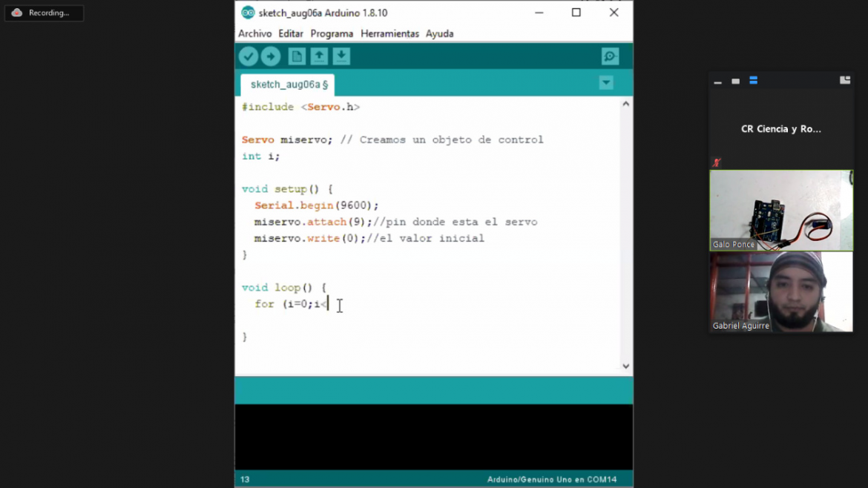The image size is (868, 488).
Task: Click the Upload arrow icon on the toolbar
Action: click(x=271, y=56)
